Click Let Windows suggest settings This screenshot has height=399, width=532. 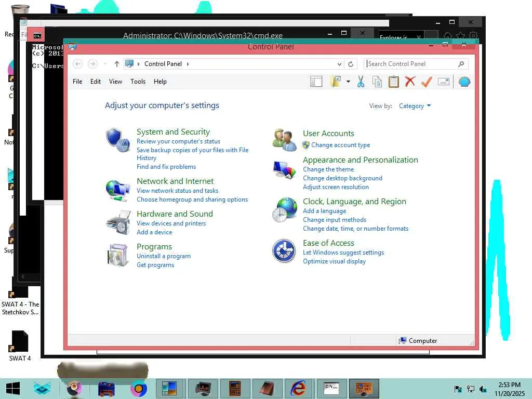343,252
